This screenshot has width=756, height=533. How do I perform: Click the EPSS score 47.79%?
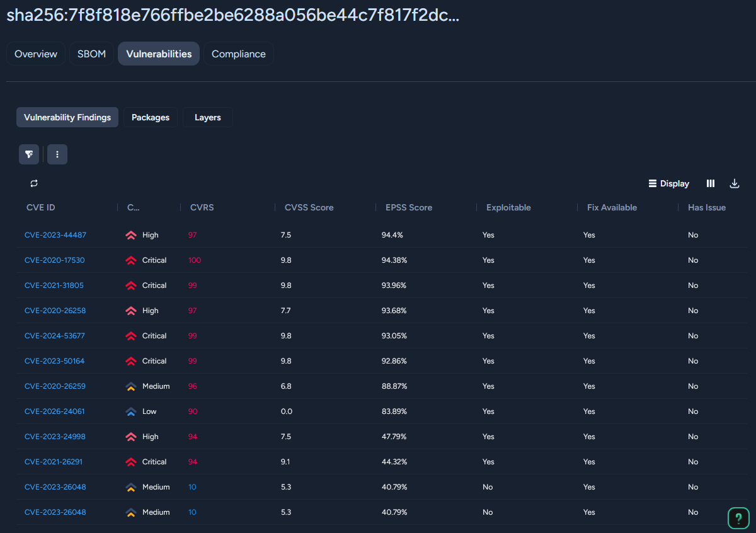coord(394,437)
